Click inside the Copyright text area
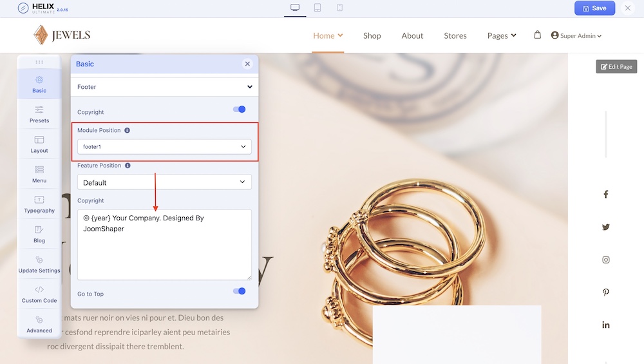This screenshot has height=364, width=644. 164,245
